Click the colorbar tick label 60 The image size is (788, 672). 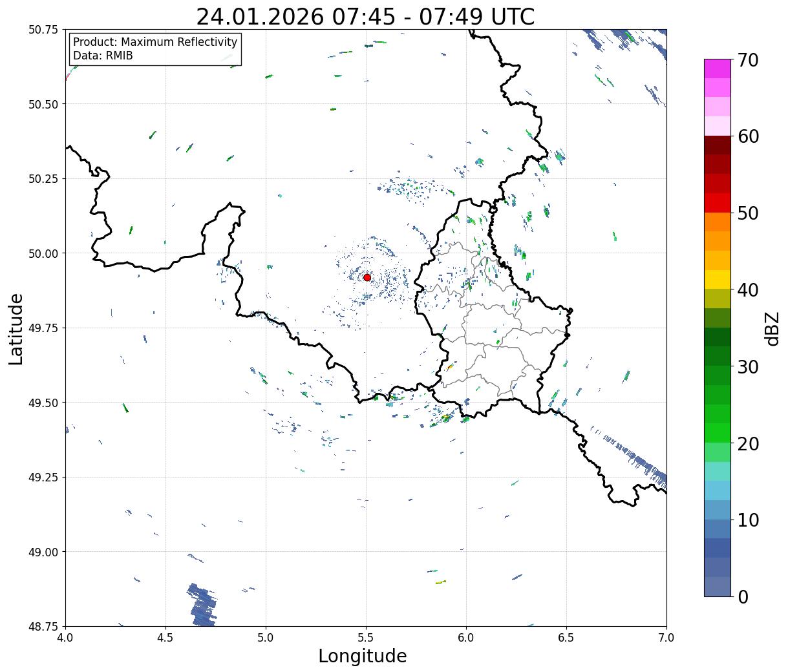[x=748, y=136]
